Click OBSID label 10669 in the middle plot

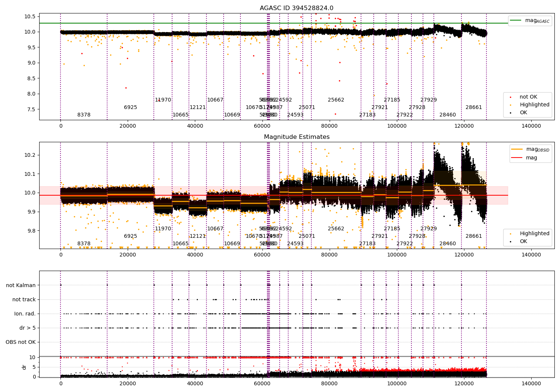232,244
